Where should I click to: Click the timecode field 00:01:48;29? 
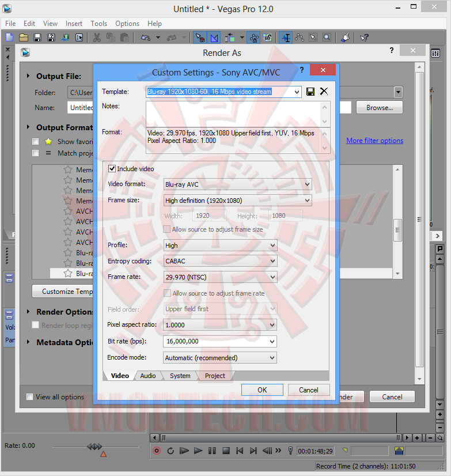pyautogui.click(x=315, y=451)
